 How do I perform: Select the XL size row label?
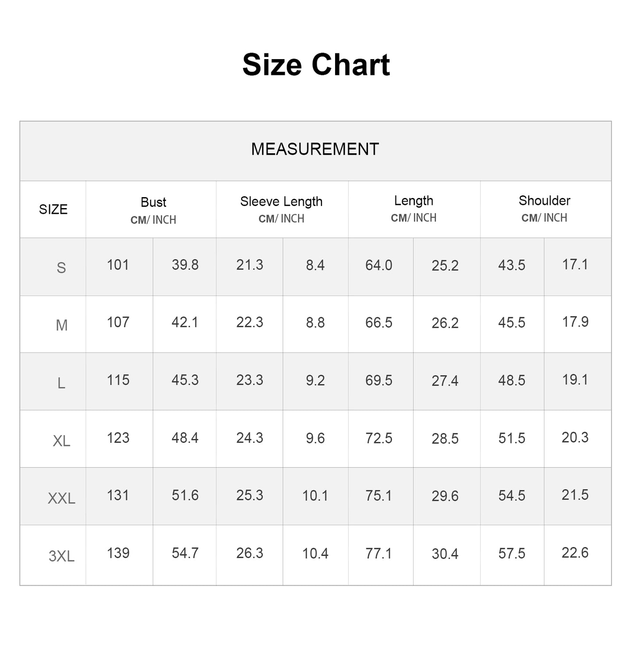(61, 441)
